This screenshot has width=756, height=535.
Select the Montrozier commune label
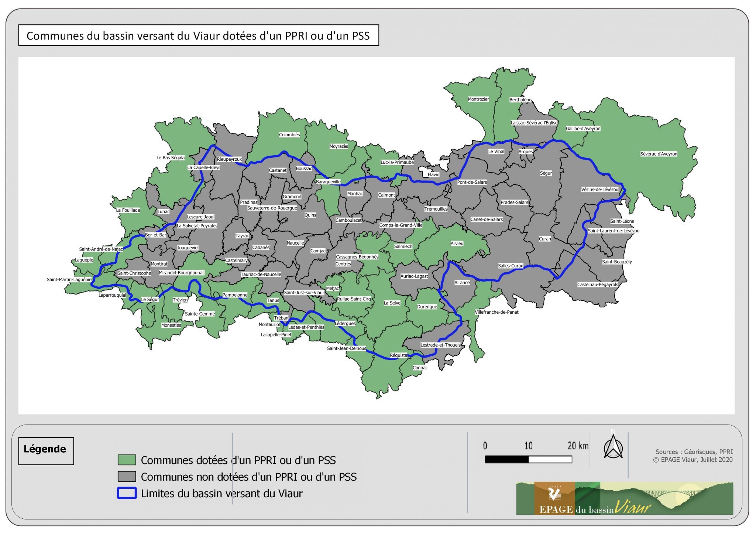[478, 99]
